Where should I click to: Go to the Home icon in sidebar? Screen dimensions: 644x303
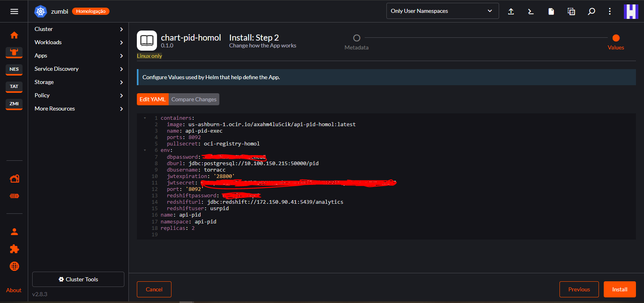point(14,35)
